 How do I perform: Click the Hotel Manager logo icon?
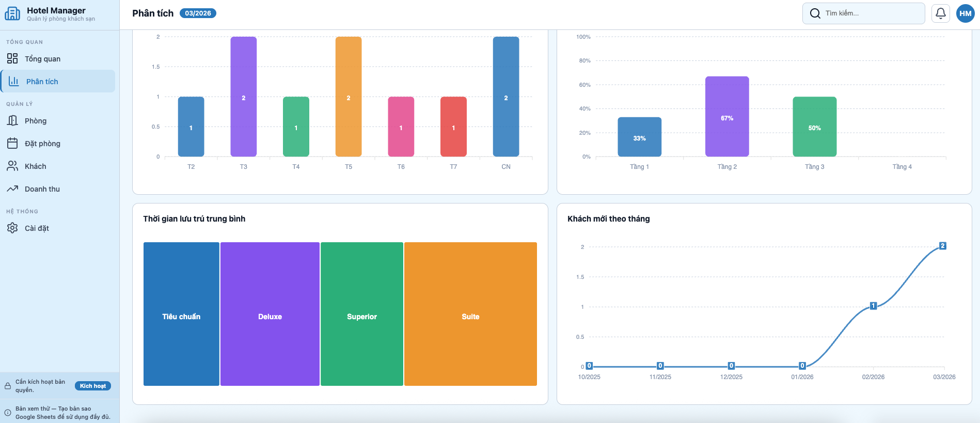click(12, 14)
